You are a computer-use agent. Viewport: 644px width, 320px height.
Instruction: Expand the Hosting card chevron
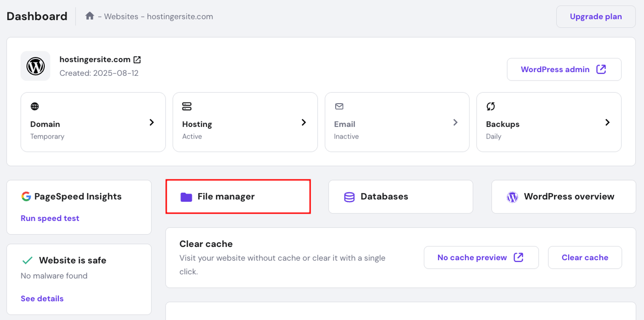pyautogui.click(x=304, y=122)
